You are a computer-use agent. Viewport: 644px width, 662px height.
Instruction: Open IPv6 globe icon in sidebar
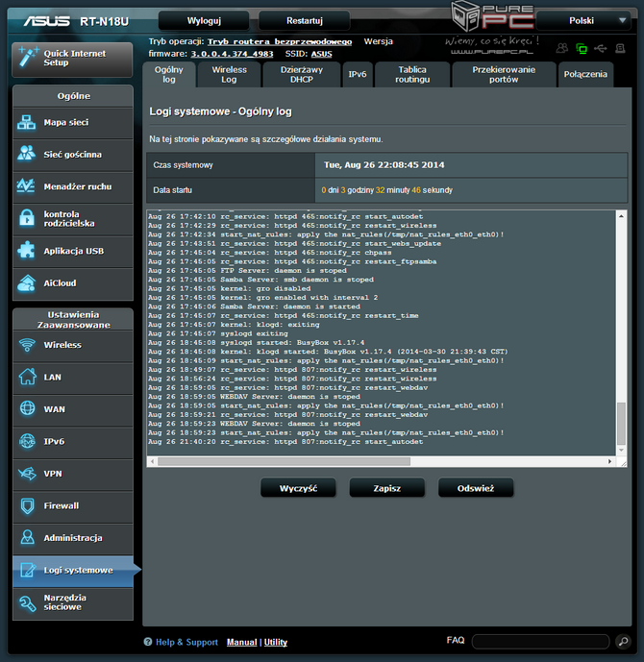tap(28, 441)
